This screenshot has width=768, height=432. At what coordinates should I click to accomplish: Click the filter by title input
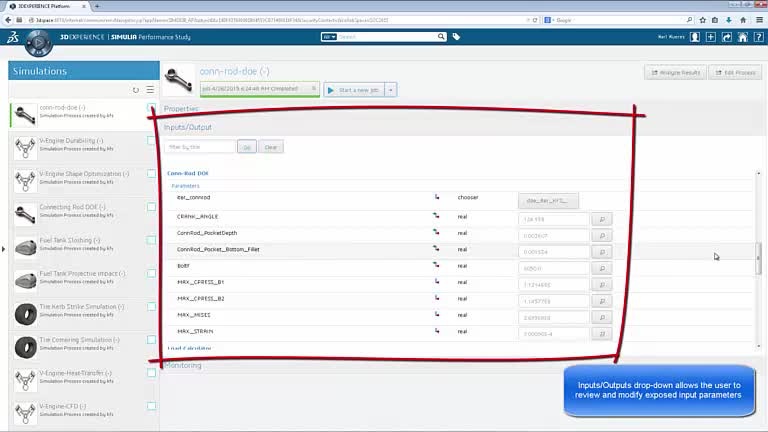(x=200, y=147)
